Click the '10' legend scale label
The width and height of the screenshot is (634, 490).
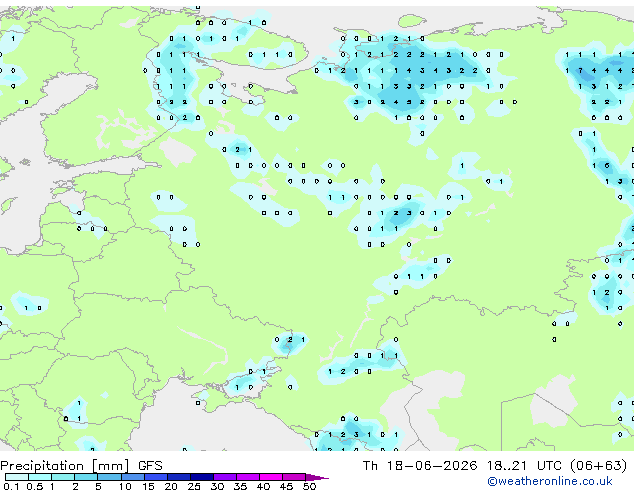[125, 486]
